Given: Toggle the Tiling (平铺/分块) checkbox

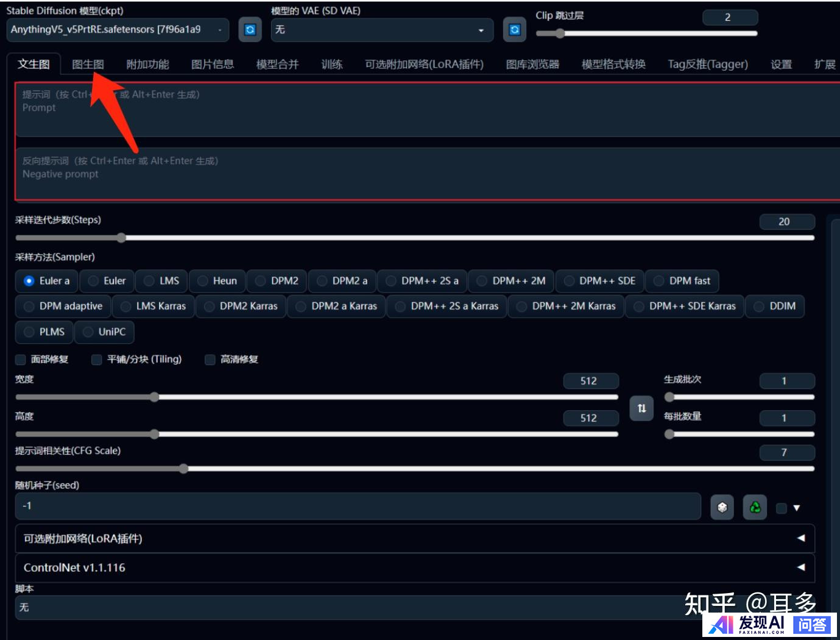Looking at the screenshot, I should tap(96, 360).
